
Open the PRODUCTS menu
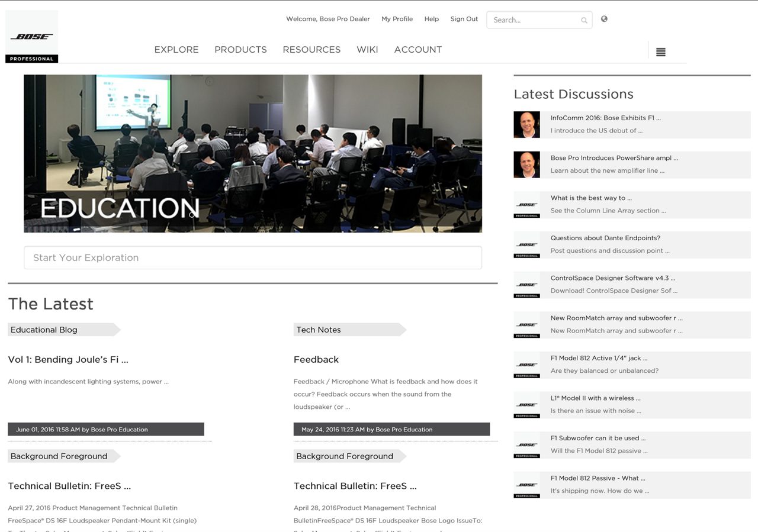(240, 50)
